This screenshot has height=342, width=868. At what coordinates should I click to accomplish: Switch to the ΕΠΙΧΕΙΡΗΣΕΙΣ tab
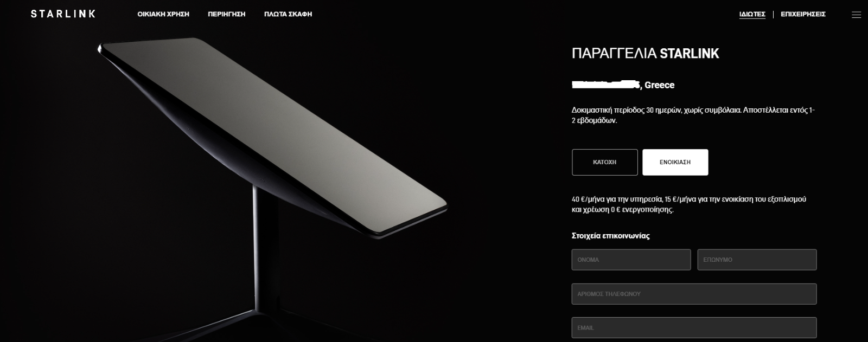(x=803, y=14)
